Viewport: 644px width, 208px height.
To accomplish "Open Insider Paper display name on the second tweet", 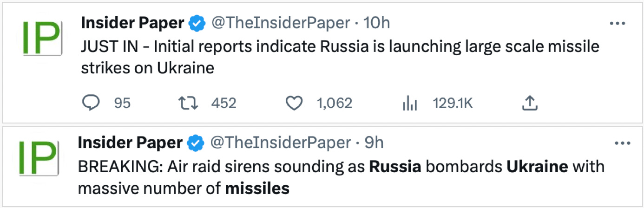I will point(130,143).
